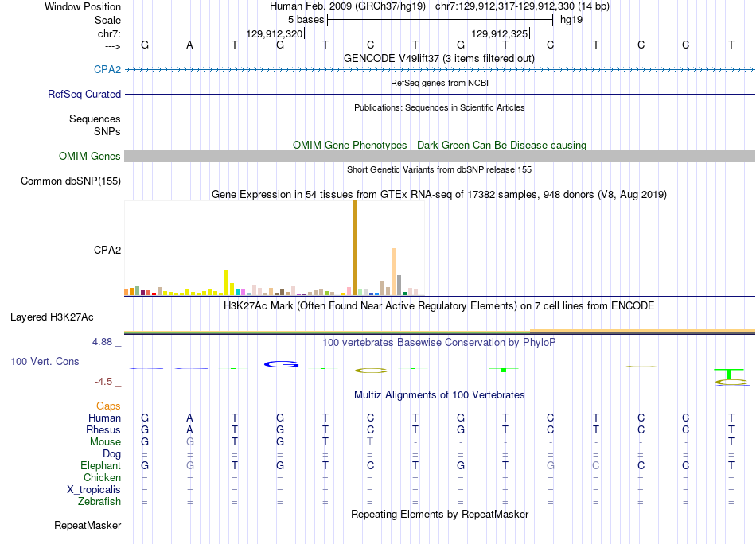The height and width of the screenshot is (544, 756).
Task: Click base A in the Rhesus alignment row
Action: (x=189, y=429)
